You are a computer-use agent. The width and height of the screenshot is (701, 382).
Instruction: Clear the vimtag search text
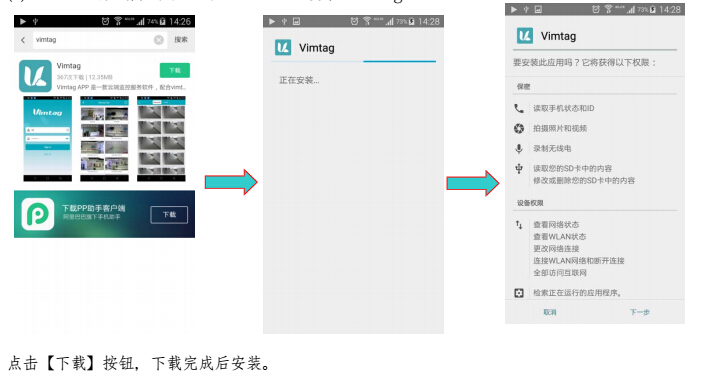159,40
